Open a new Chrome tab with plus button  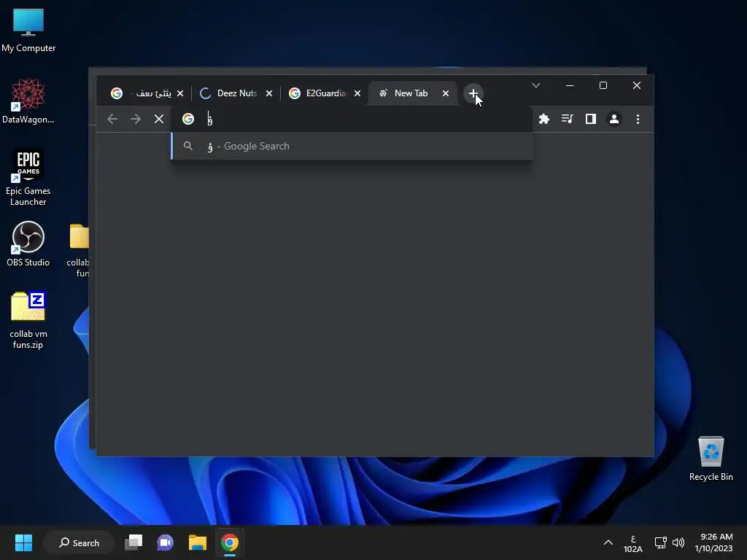(473, 93)
